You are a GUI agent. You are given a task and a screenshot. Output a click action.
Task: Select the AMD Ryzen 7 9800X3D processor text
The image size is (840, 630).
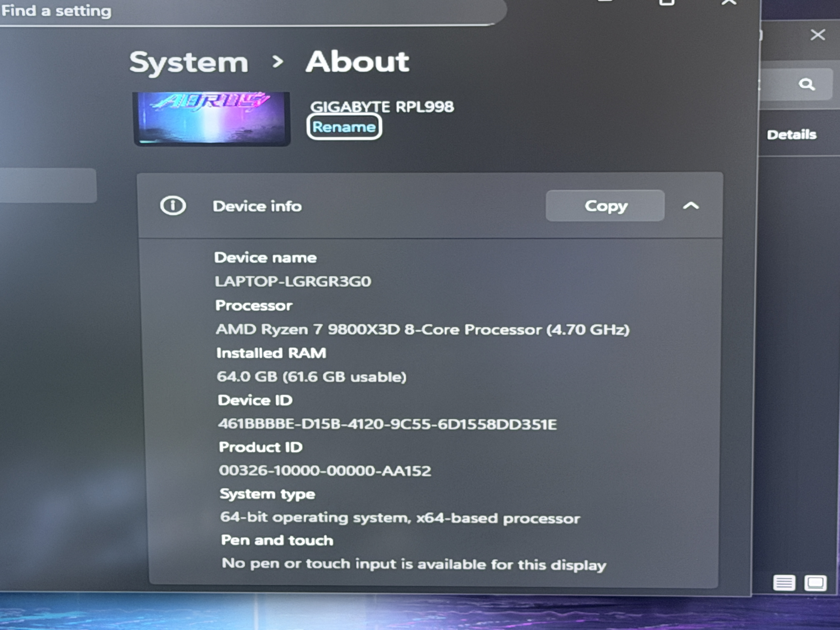422,329
